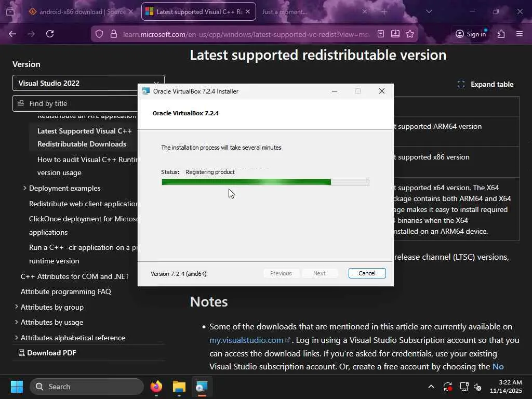Open Latest Supported Visual C++ Redistributable Downloads

[85, 137]
